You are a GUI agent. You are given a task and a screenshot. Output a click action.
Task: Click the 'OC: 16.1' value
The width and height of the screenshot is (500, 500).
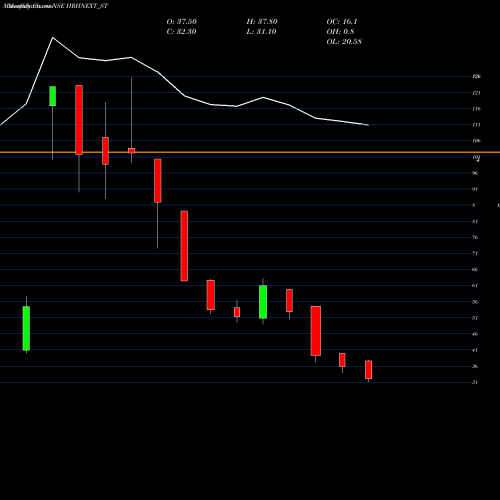point(342,22)
